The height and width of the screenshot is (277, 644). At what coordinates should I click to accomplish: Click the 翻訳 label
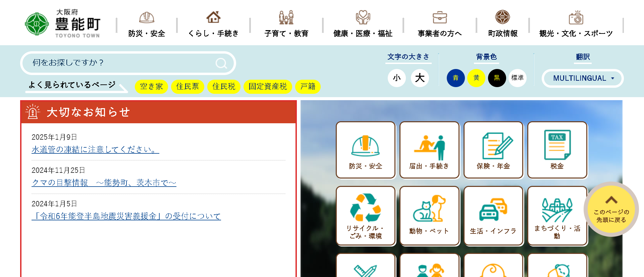click(x=583, y=57)
